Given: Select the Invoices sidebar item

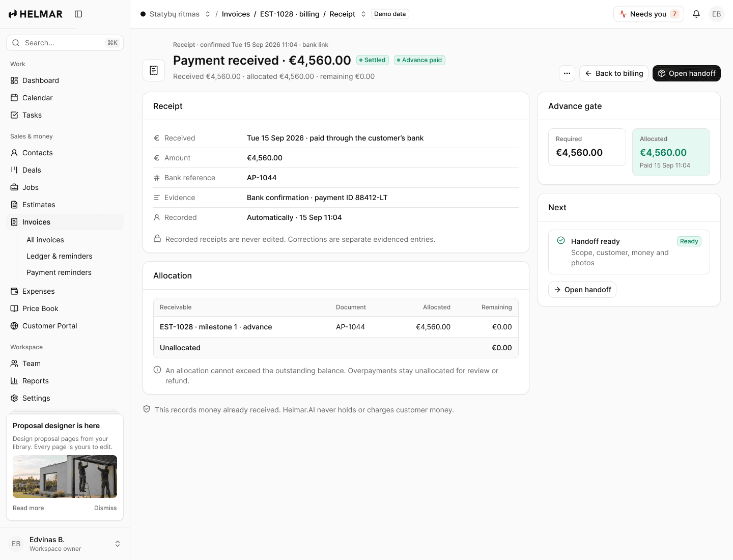Looking at the screenshot, I should pyautogui.click(x=65, y=222).
